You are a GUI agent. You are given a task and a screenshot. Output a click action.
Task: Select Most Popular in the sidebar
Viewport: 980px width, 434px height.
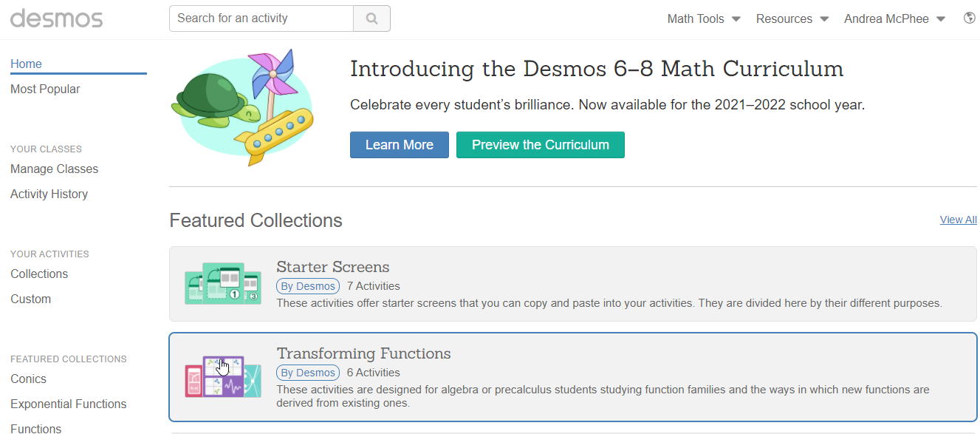tap(45, 89)
